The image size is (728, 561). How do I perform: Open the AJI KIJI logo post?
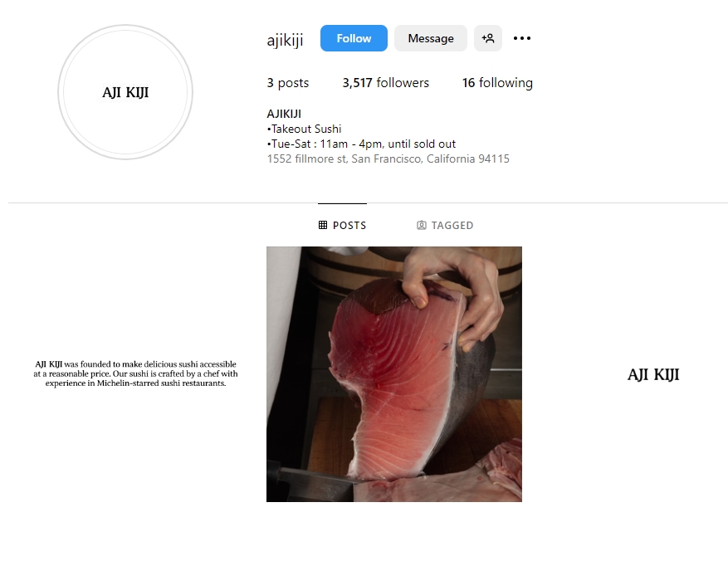click(653, 374)
